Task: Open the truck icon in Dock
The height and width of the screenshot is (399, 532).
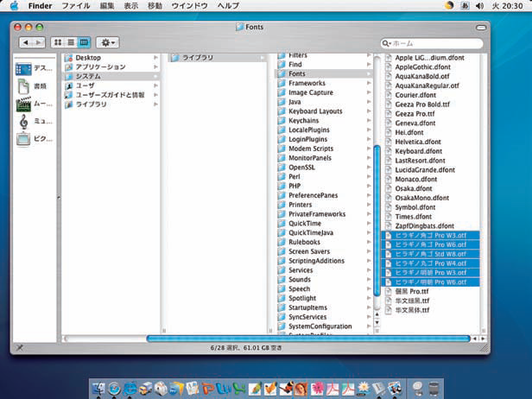Action: pyautogui.click(x=146, y=389)
